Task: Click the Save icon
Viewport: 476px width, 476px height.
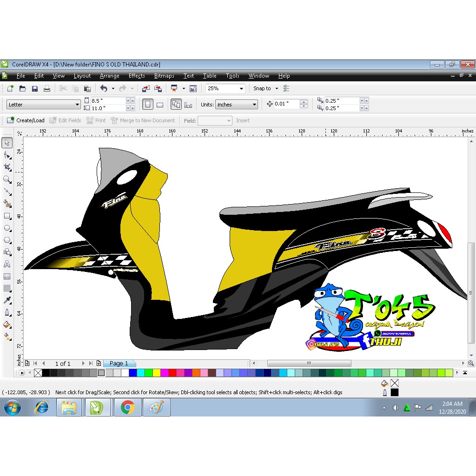Action: (34, 88)
